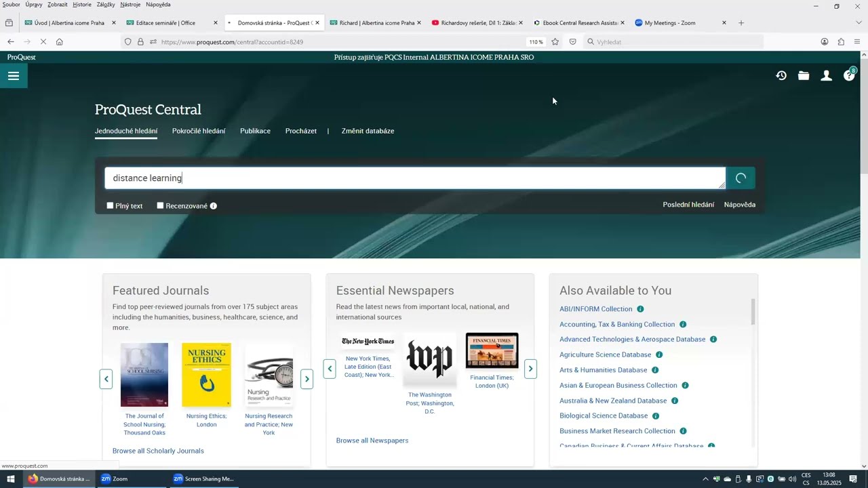Viewport: 868px width, 488px height.
Task: Switch to Editace semináře Office tab
Action: coord(172,23)
